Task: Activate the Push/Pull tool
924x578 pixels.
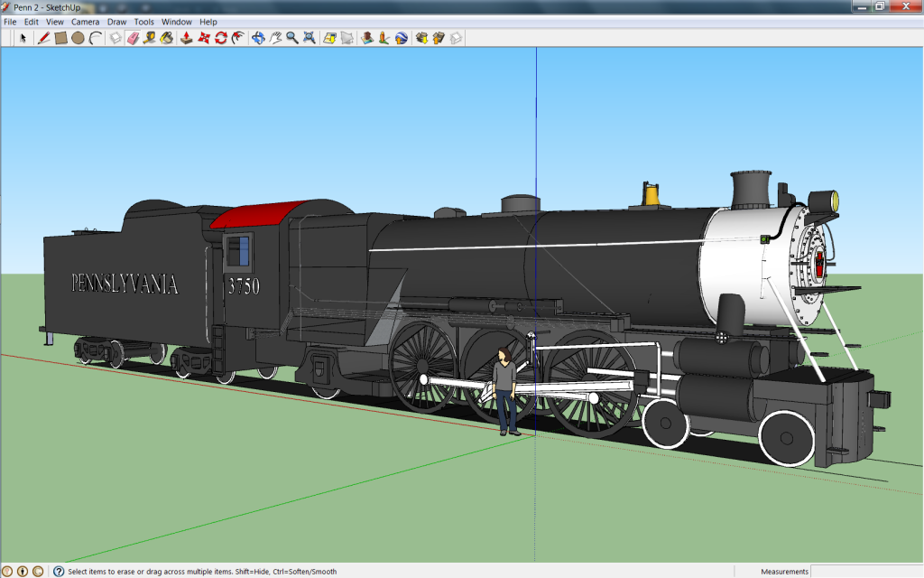Action: coord(186,38)
